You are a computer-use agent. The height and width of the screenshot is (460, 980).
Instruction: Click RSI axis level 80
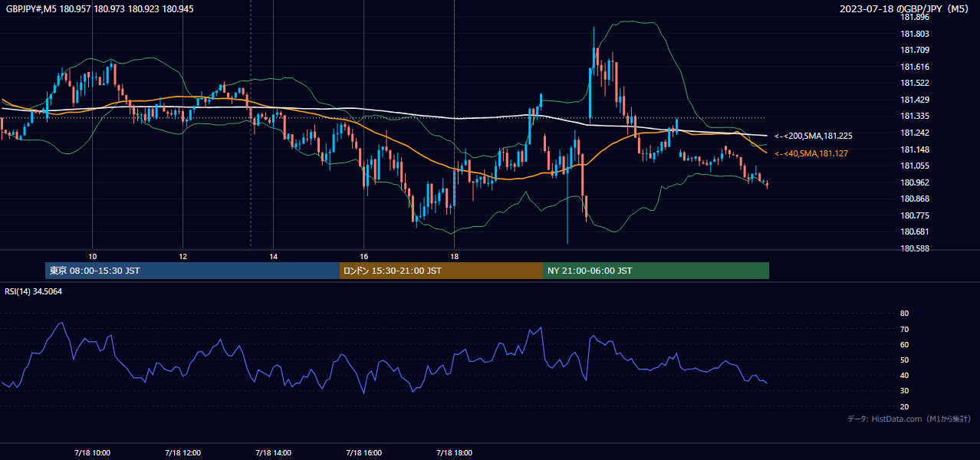coord(904,314)
